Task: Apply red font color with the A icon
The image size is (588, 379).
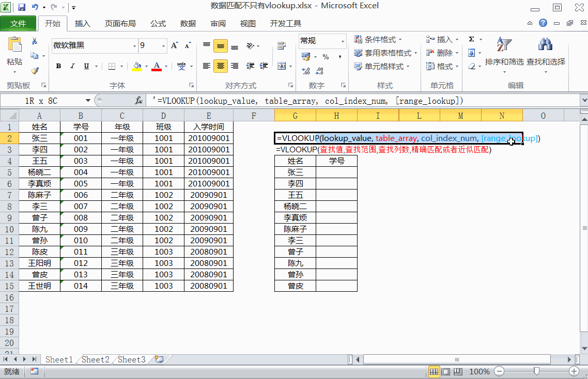Action: [x=157, y=67]
